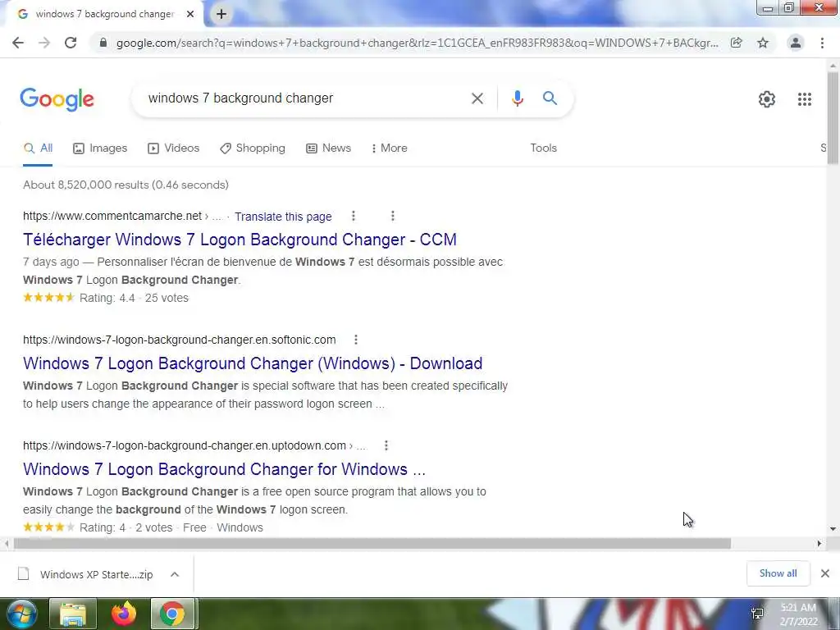Viewport: 840px width, 630px height.
Task: Open 'Windows 7 Logon Background Changer (Windows) - Download'
Action: click(253, 363)
